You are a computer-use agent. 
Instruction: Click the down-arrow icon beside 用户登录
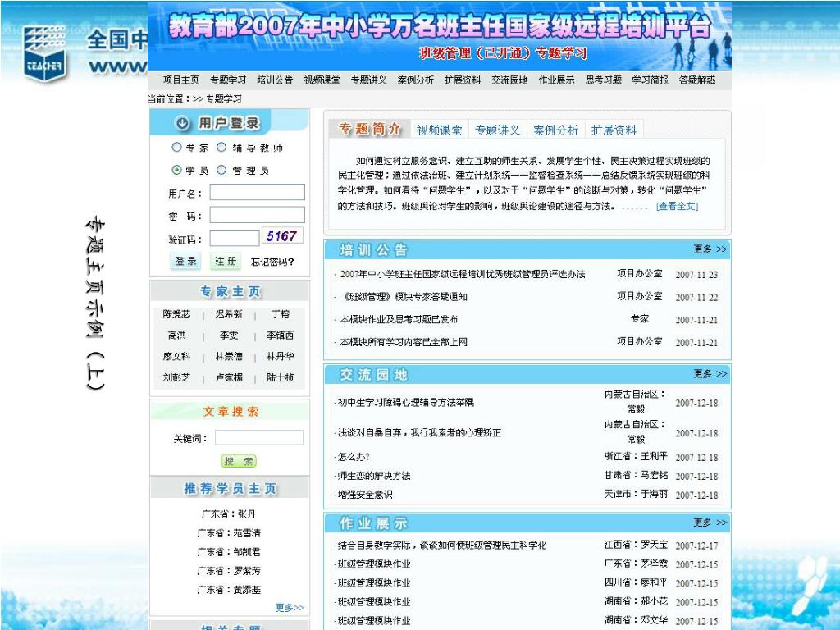pos(183,123)
